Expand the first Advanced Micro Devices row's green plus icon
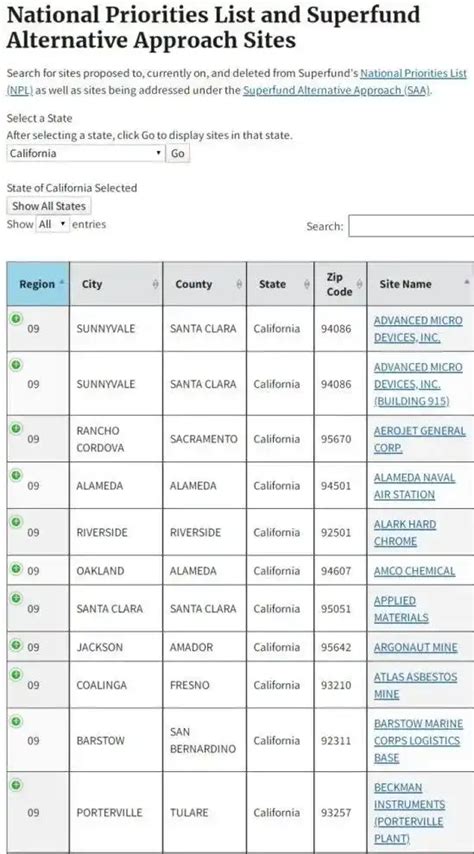This screenshot has height=854, width=474. coord(16,318)
